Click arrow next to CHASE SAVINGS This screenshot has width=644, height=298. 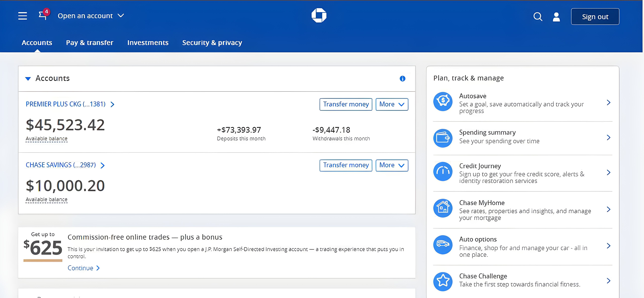pyautogui.click(x=103, y=165)
